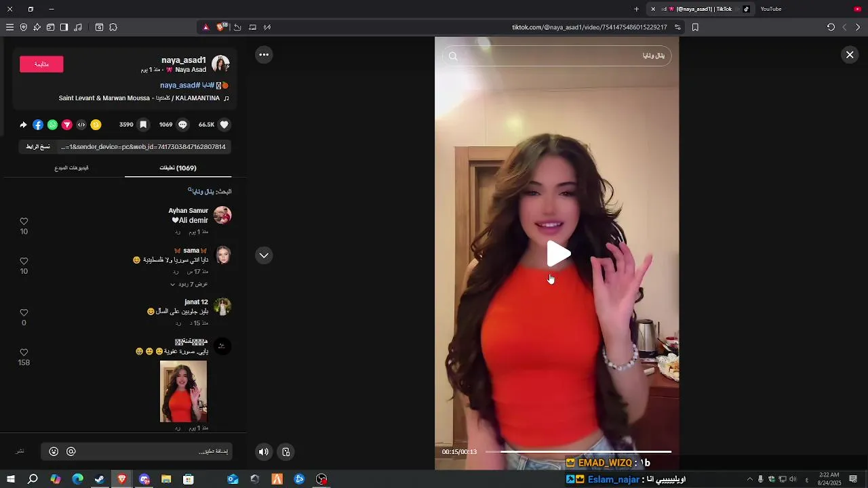Click the copy link button
The width and height of the screenshot is (868, 488).
point(38,147)
